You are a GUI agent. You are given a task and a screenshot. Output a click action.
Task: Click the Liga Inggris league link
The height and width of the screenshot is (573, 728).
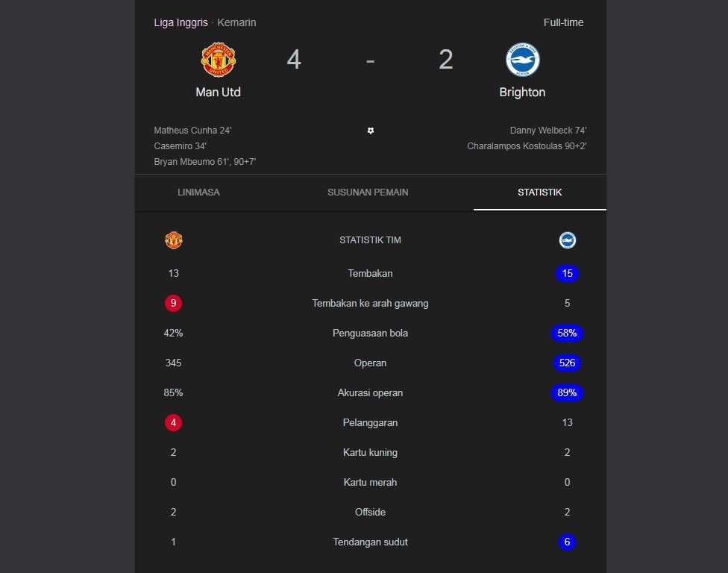pyautogui.click(x=181, y=22)
